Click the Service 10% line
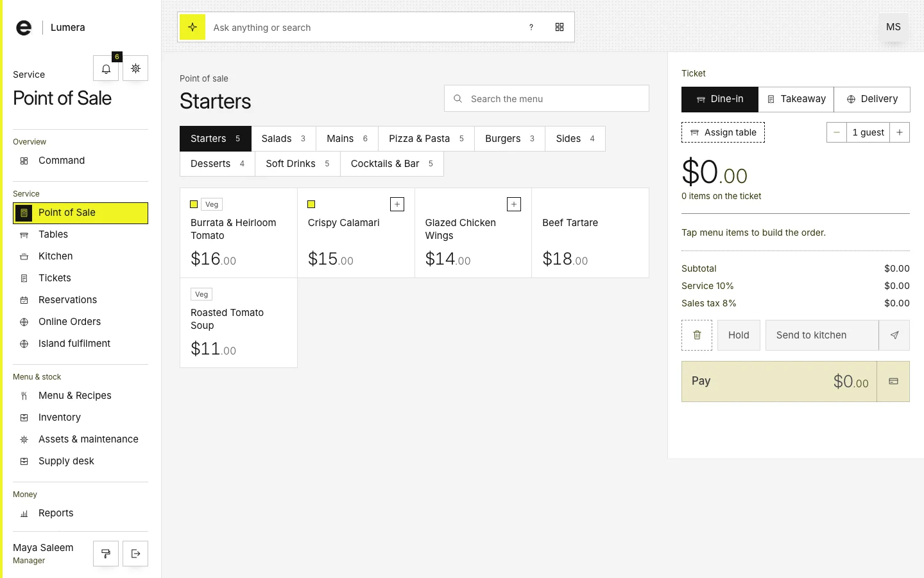This screenshot has width=924, height=578. 796,286
